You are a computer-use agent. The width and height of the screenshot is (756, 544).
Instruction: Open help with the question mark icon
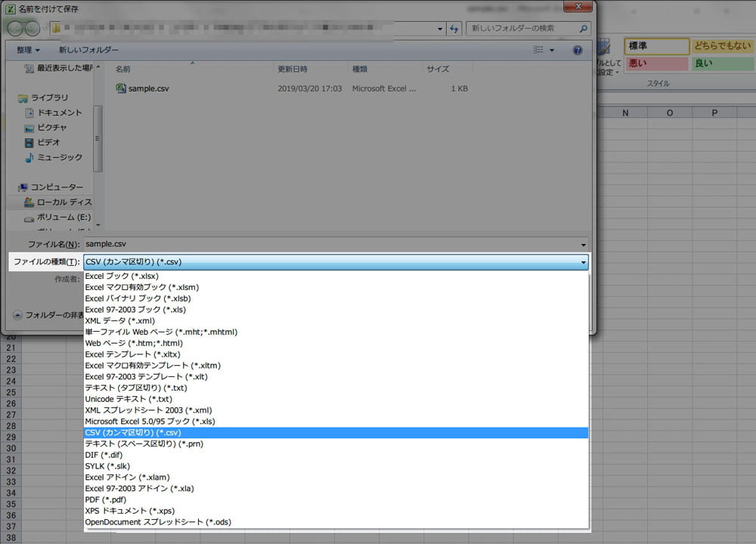(577, 50)
